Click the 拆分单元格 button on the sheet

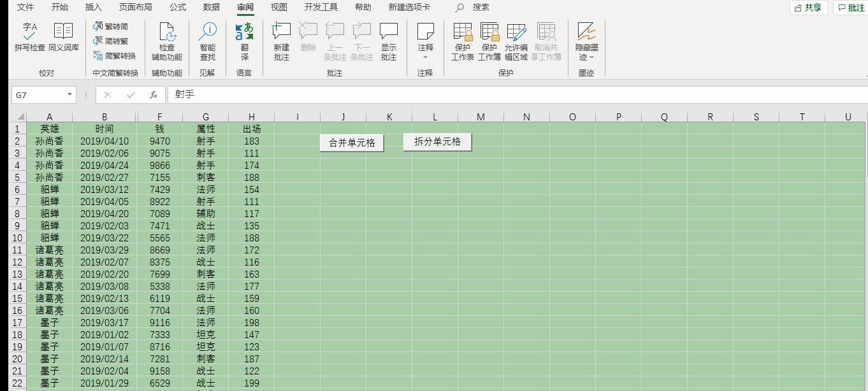[x=437, y=141]
